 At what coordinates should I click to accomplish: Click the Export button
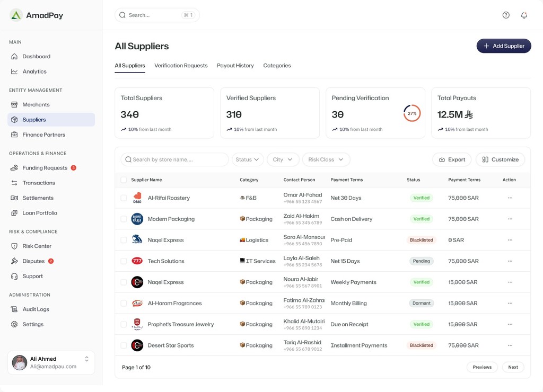click(452, 159)
